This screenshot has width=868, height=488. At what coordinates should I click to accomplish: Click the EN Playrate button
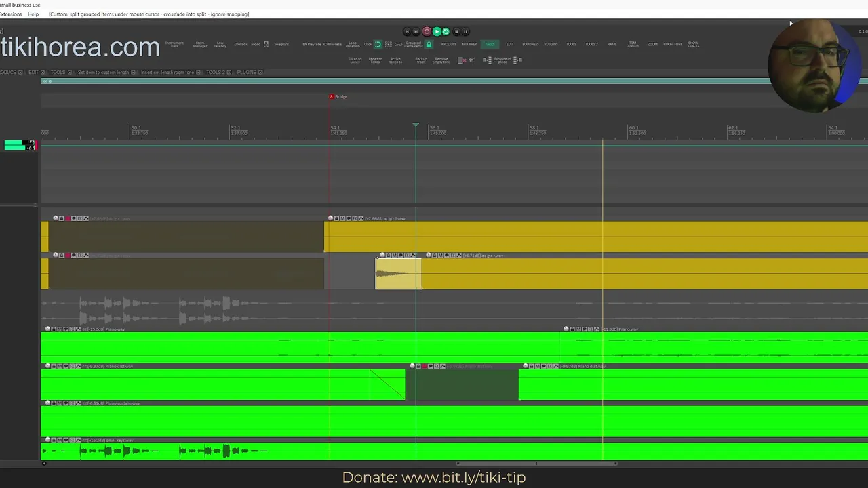(x=312, y=44)
